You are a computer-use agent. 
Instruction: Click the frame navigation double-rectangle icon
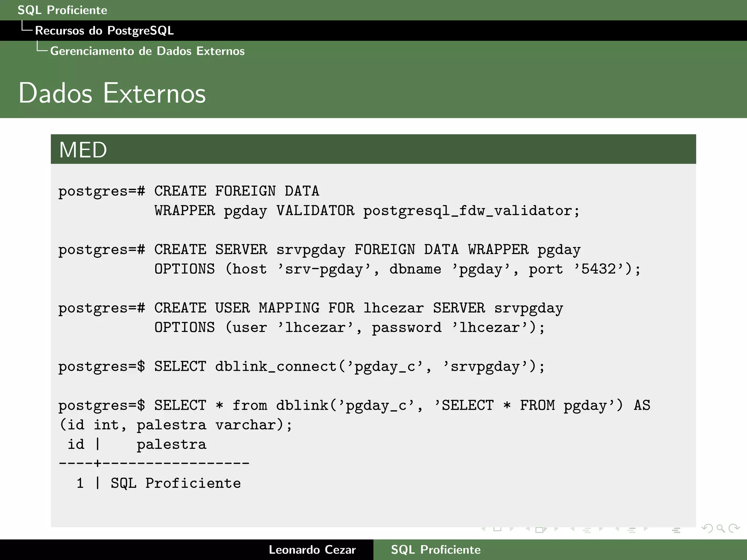click(x=541, y=530)
